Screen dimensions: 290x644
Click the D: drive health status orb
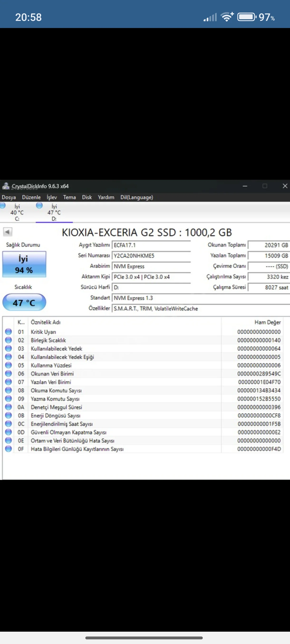[x=39, y=205]
